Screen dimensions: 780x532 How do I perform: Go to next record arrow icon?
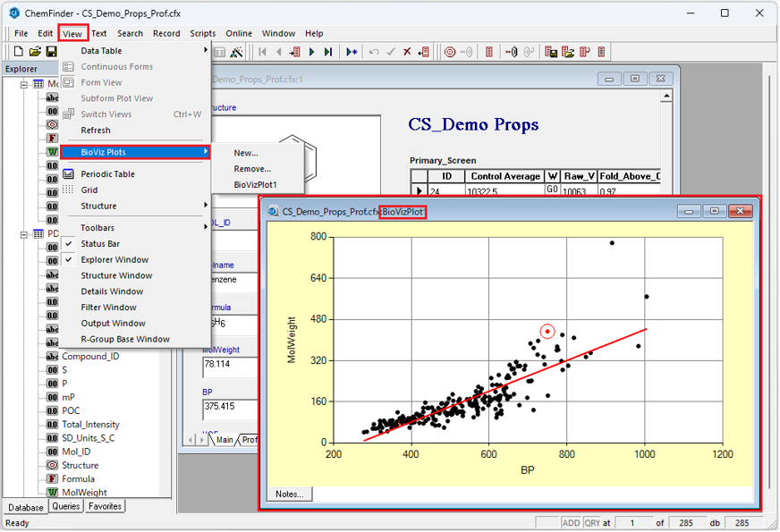point(311,52)
